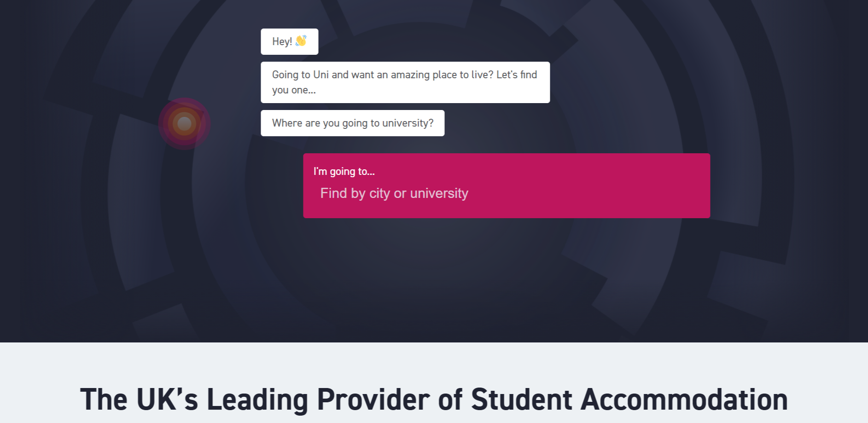Click the word "Accommodation" in the heading
This screenshot has width=868, height=423.
point(684,399)
